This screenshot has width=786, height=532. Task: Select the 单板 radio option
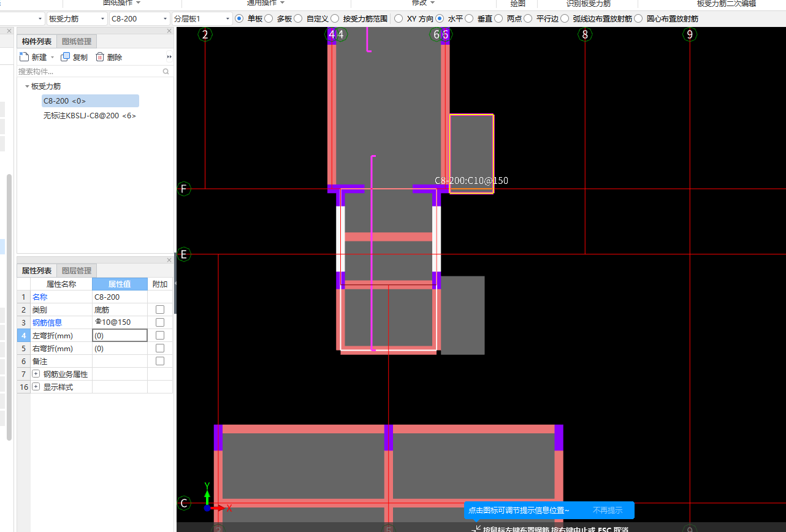pos(239,18)
